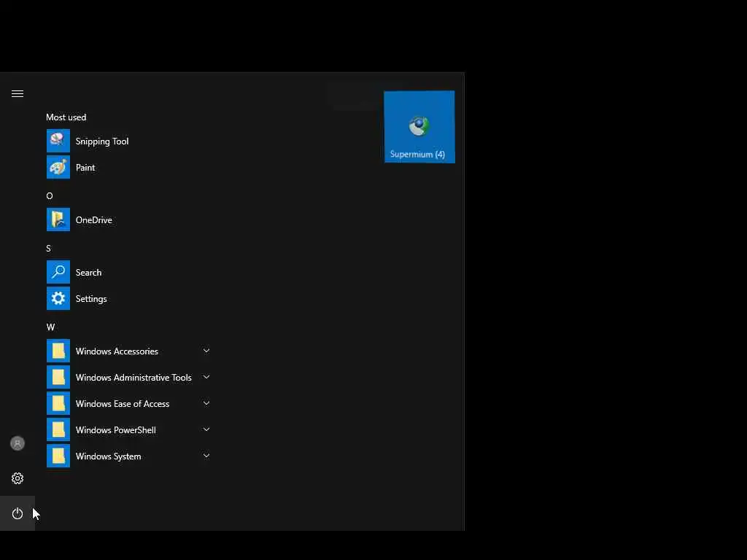This screenshot has width=747, height=560.
Task: Select the Windows Accessories label
Action: 117,351
